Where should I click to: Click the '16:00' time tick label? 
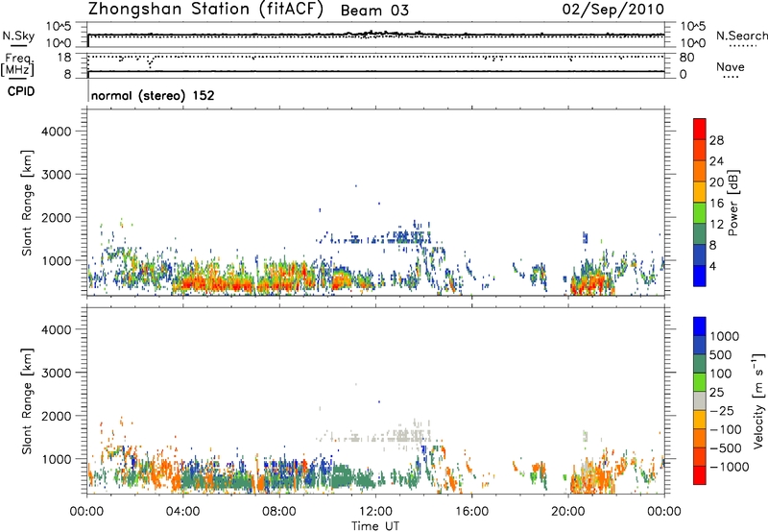tap(471, 512)
